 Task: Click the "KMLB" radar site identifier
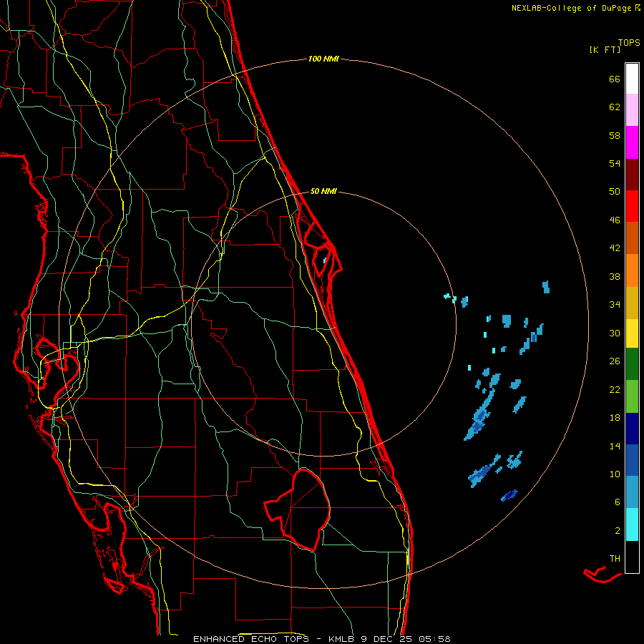tap(342, 639)
